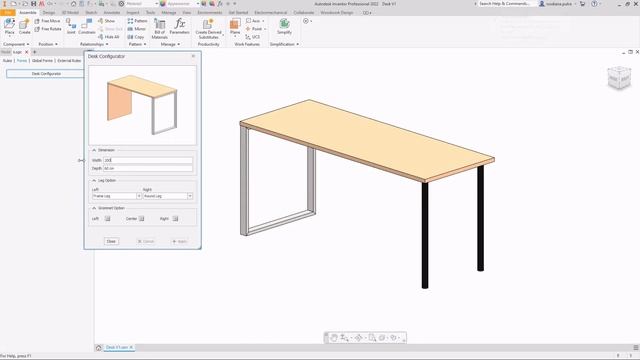Switch to the Sketch ribbon tab
Viewport: 640px width, 360px height.
pyautogui.click(x=91, y=13)
